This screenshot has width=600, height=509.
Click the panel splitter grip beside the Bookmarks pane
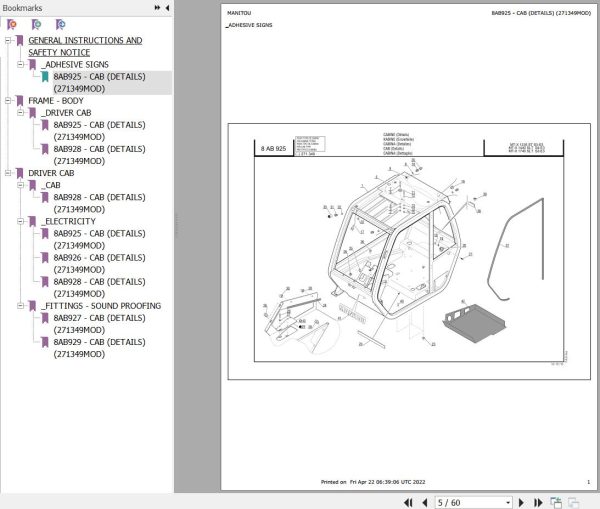click(177, 226)
